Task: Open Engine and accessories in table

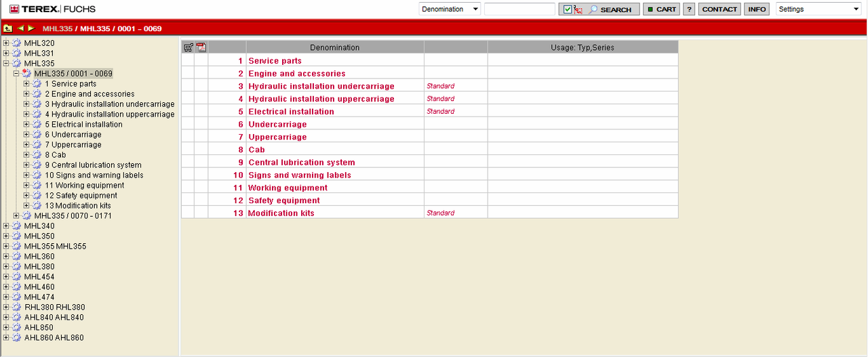Action: point(297,73)
